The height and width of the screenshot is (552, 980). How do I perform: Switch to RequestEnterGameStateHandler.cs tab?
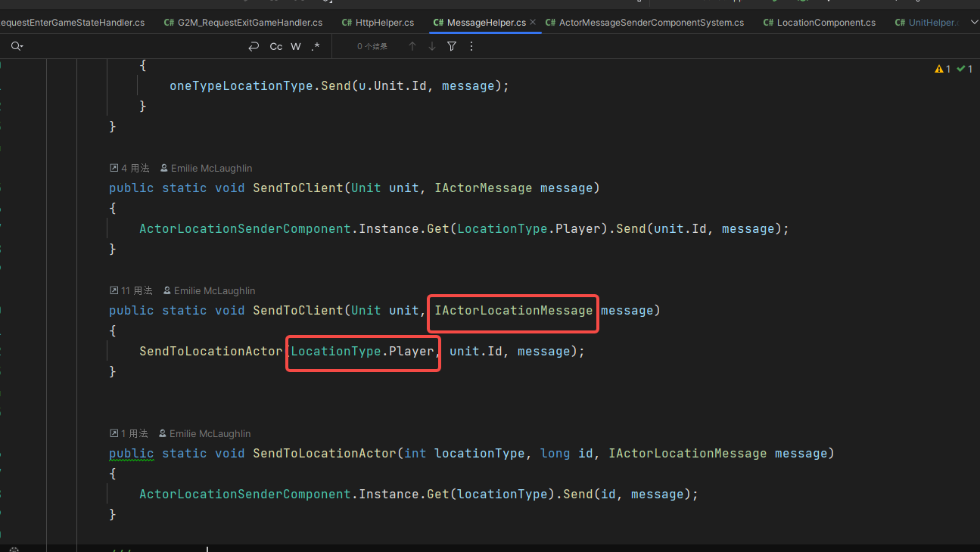[x=72, y=23]
